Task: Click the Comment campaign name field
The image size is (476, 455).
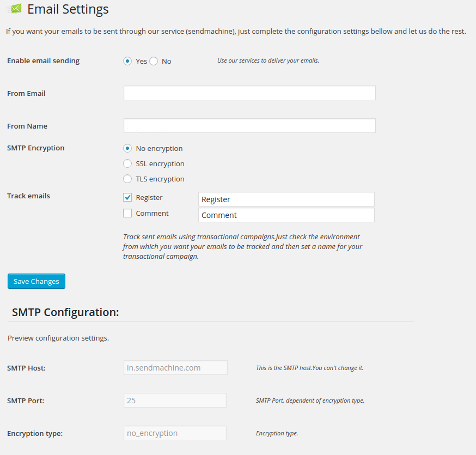Action: coord(286,215)
